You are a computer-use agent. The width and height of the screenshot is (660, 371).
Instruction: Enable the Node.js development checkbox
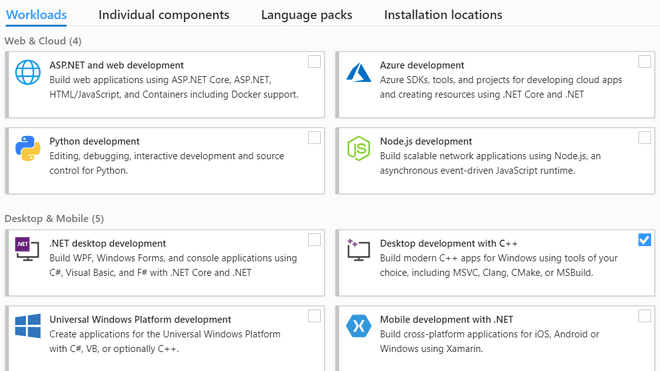click(644, 138)
